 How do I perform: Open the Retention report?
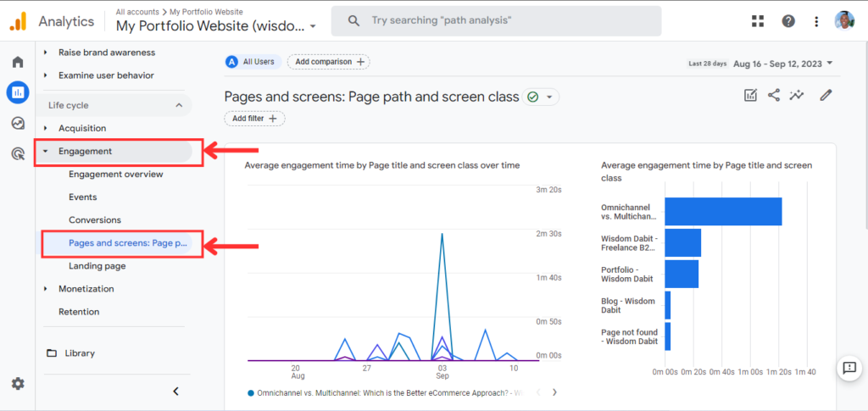(79, 312)
